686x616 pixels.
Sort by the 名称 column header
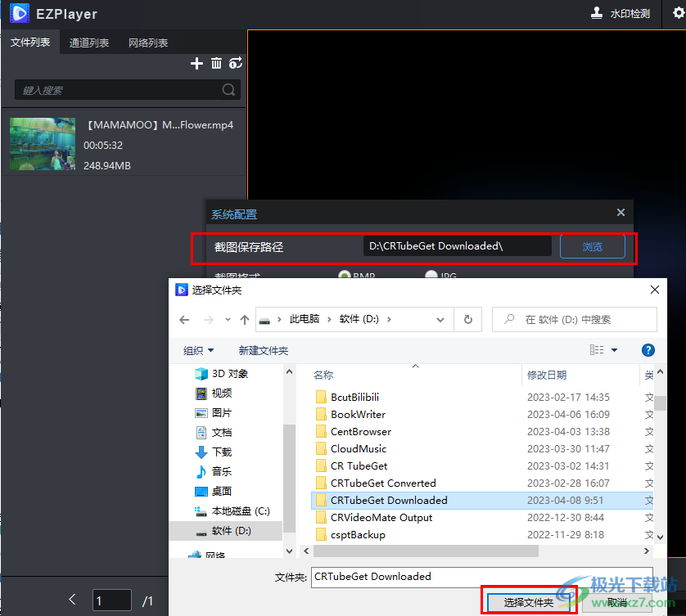[323, 375]
